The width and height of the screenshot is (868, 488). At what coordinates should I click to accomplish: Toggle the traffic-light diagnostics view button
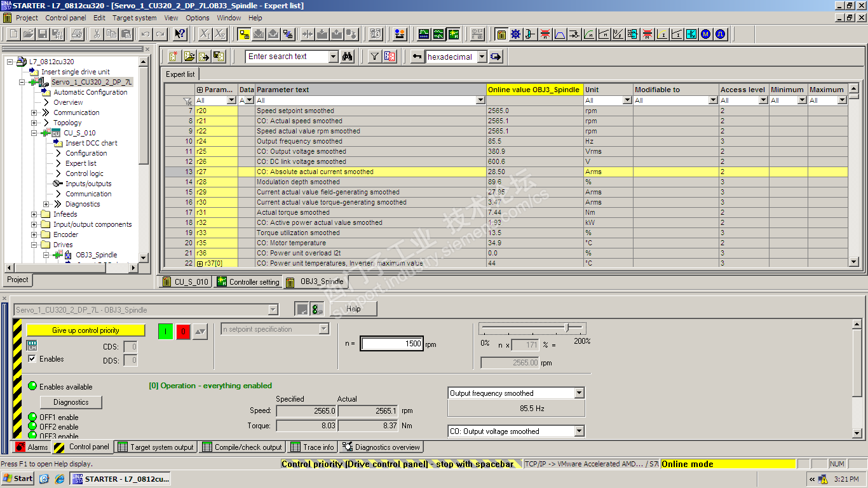[x=316, y=309]
